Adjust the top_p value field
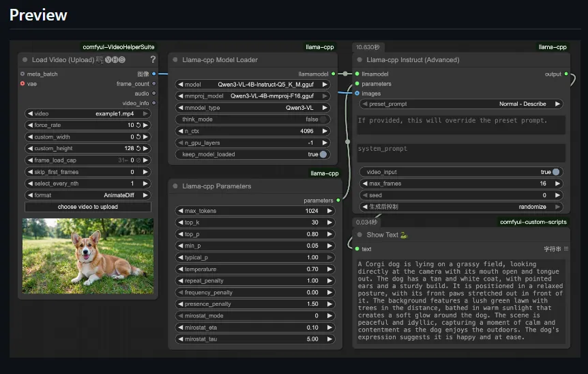Image resolution: width=588 pixels, height=374 pixels. (255, 234)
